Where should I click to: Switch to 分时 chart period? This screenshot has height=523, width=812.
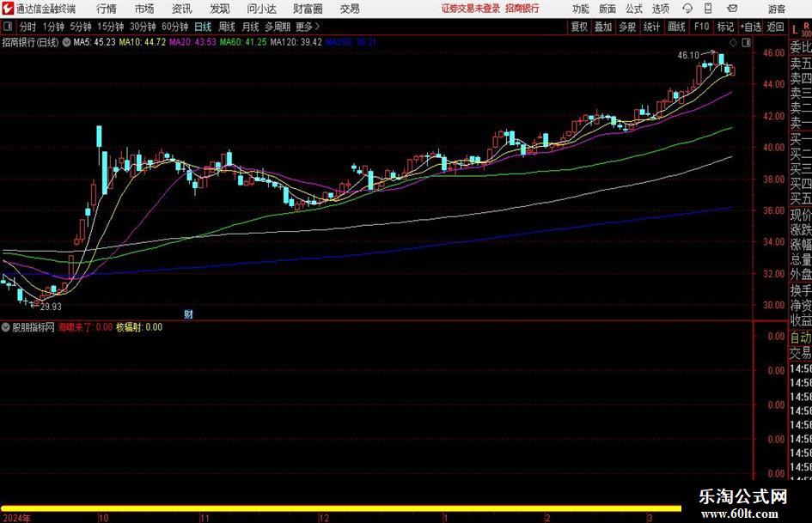pyautogui.click(x=28, y=27)
